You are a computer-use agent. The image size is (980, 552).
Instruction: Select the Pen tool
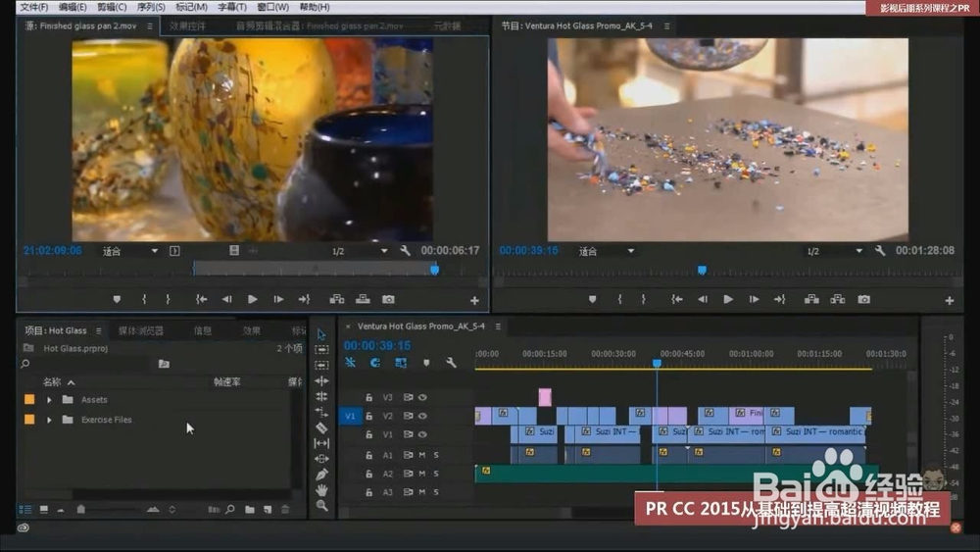tap(321, 475)
